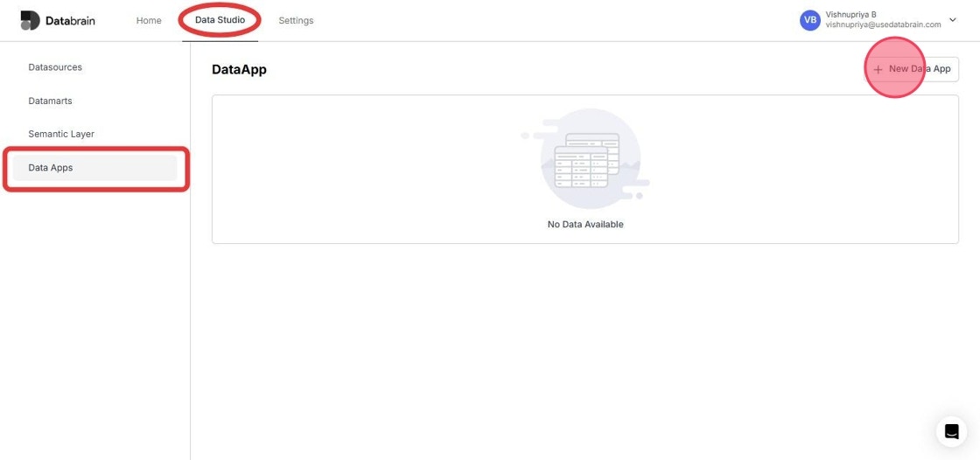The height and width of the screenshot is (460, 980).
Task: Select Data Apps in the sidebar
Action: pyautogui.click(x=95, y=168)
